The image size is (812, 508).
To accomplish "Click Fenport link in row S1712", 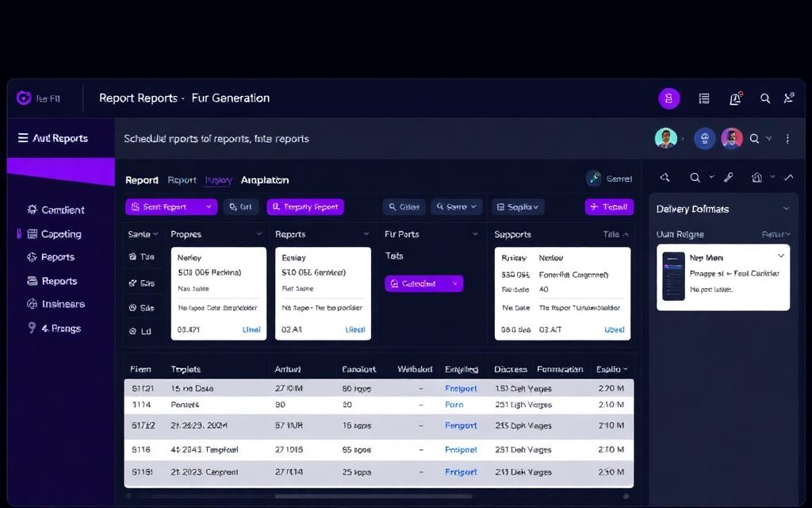I will point(461,425).
